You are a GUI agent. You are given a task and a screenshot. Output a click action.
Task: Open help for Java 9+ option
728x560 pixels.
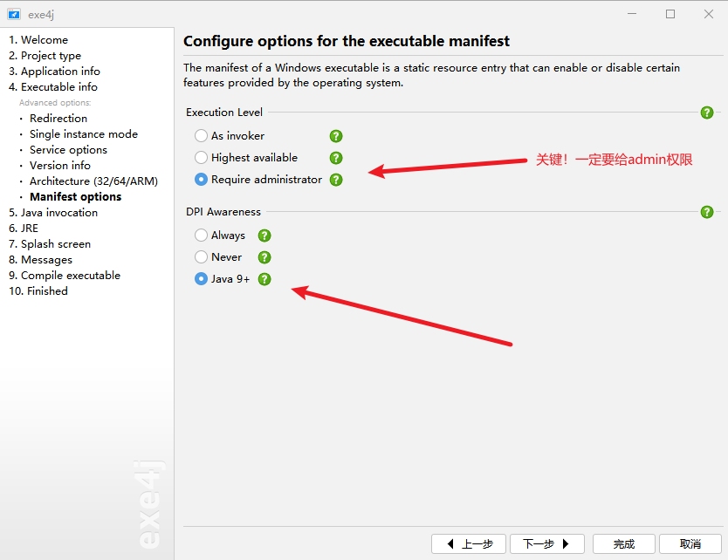point(264,279)
